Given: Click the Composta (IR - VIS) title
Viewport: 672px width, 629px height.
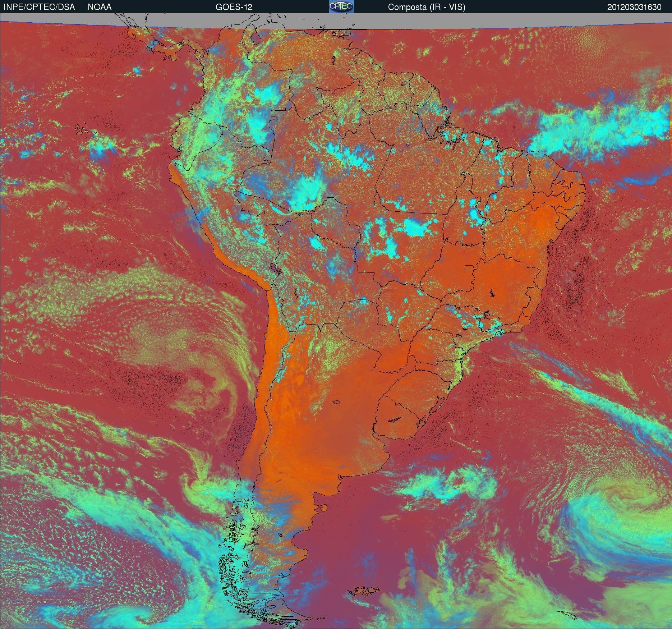Looking at the screenshot, I should point(427,7).
